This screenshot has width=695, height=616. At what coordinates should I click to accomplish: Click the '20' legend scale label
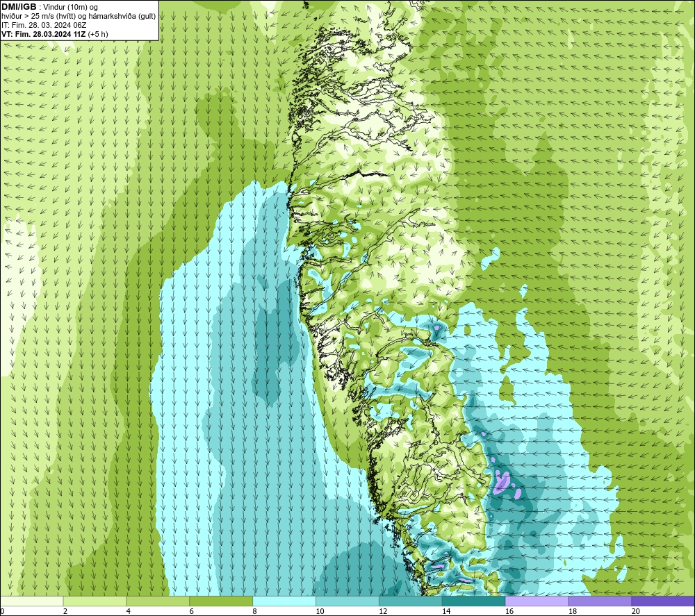tap(636, 611)
